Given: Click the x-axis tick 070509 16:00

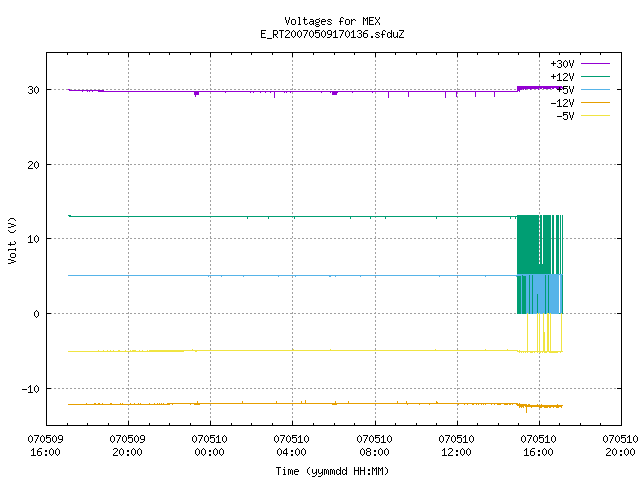Looking at the screenshot, I should click(45, 446).
